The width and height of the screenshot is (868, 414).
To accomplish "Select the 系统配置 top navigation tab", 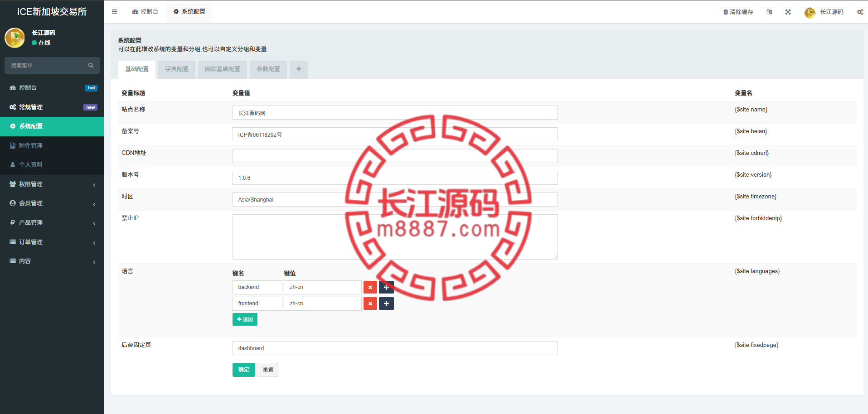I will (189, 12).
